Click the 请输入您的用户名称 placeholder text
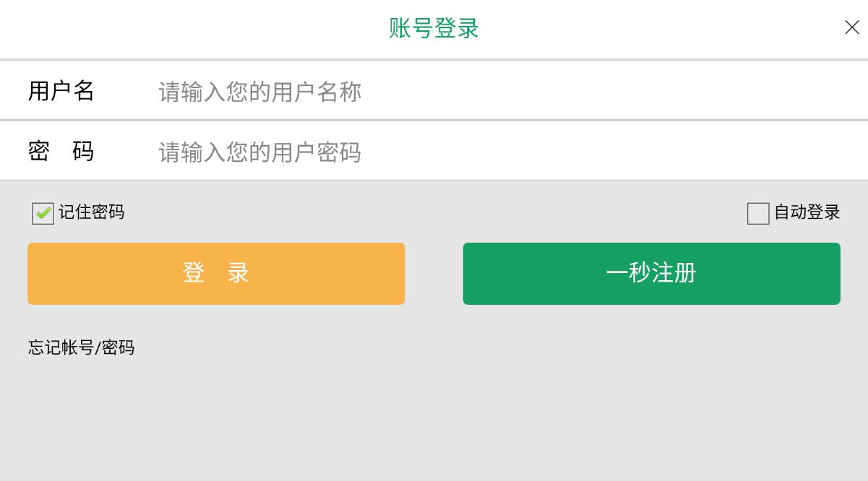 (x=260, y=92)
